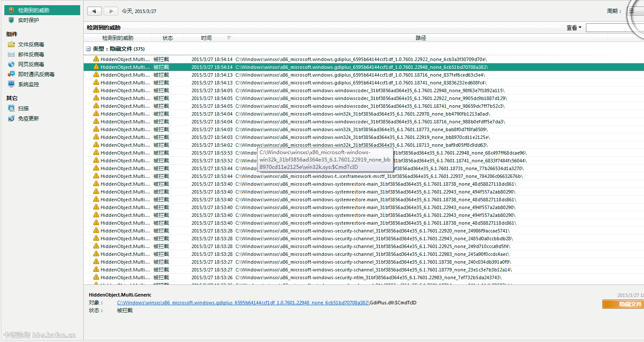The width and height of the screenshot is (644, 342).
Task: Select path of schannel 6.1.7601.22925 row
Action: [x=373, y=246]
